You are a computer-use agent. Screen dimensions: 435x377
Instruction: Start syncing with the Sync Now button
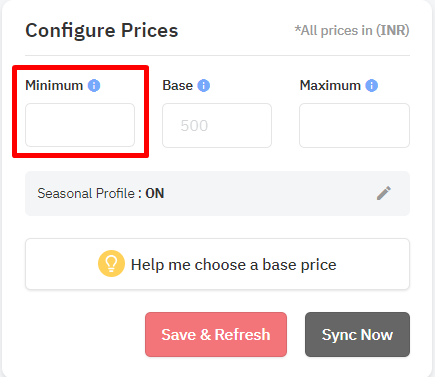coord(357,334)
